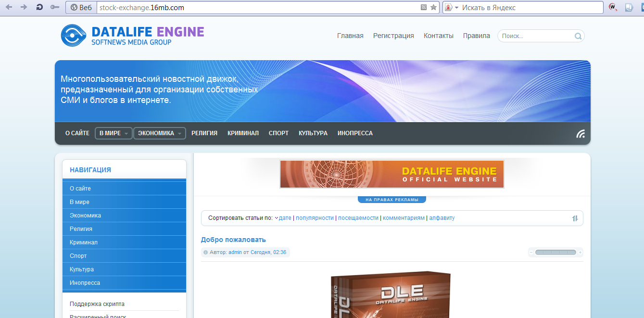Select Религия in Навигация sidebar
This screenshot has width=644, height=318.
124,229
